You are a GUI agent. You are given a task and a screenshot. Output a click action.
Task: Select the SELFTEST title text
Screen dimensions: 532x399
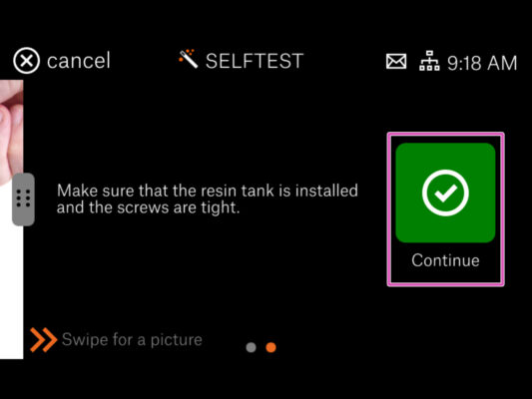(x=255, y=61)
